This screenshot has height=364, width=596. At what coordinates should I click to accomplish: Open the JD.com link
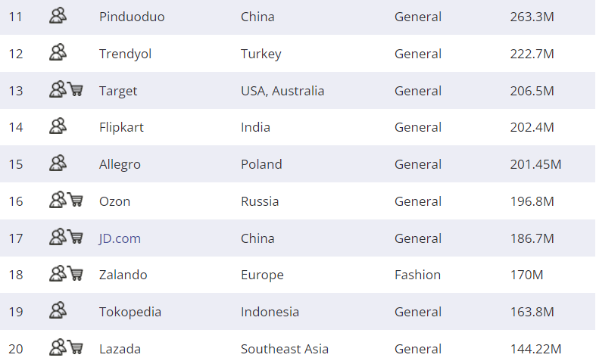click(x=120, y=238)
